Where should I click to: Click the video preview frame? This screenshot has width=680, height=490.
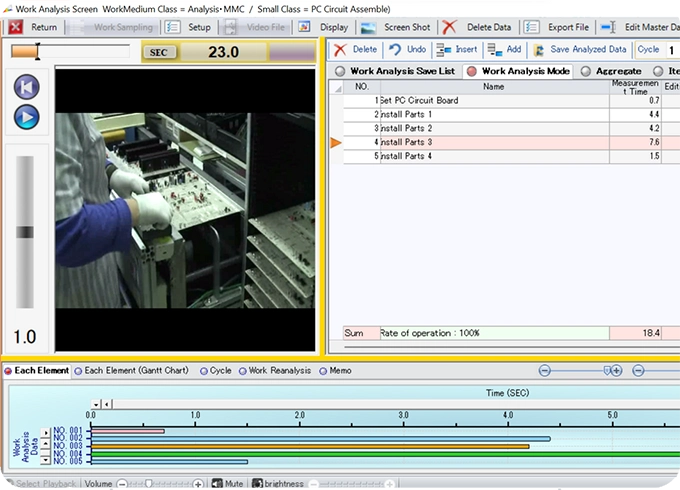point(185,209)
